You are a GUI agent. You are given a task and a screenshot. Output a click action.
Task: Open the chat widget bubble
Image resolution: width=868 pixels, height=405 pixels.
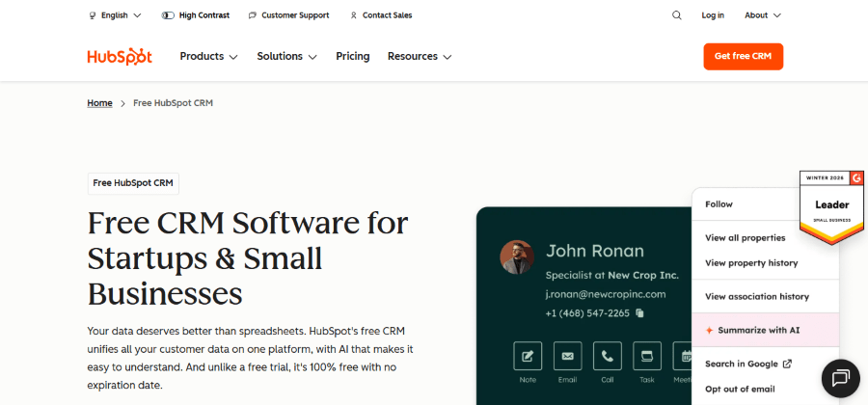pos(839,377)
